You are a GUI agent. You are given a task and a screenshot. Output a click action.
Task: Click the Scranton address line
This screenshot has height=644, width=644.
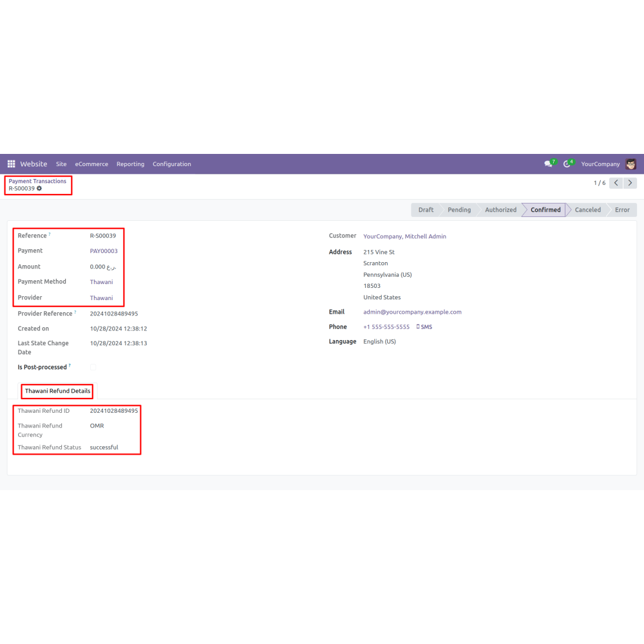tap(375, 263)
